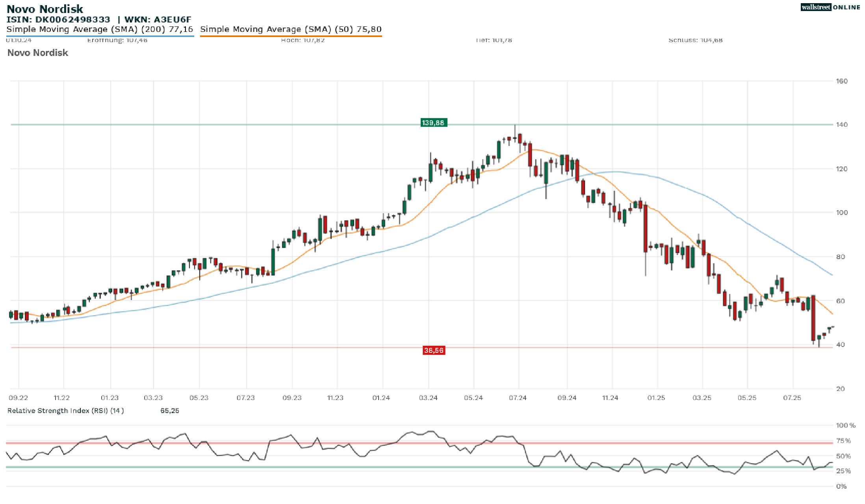Click the 07.24 date axis label
The image size is (865, 504).
(x=518, y=398)
